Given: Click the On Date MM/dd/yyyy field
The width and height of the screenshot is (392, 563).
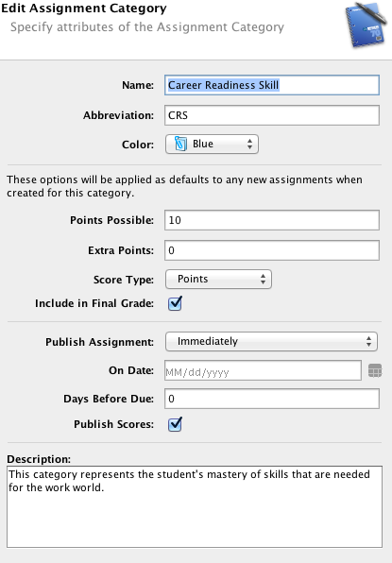Looking at the screenshot, I should (263, 370).
